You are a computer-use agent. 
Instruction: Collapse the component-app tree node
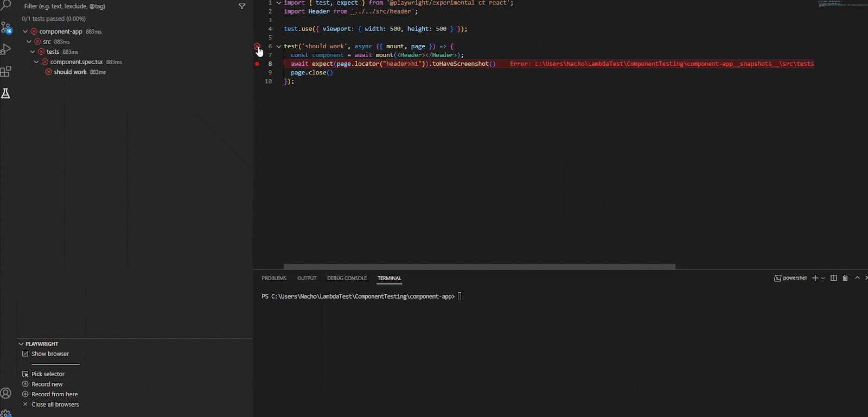coord(25,31)
